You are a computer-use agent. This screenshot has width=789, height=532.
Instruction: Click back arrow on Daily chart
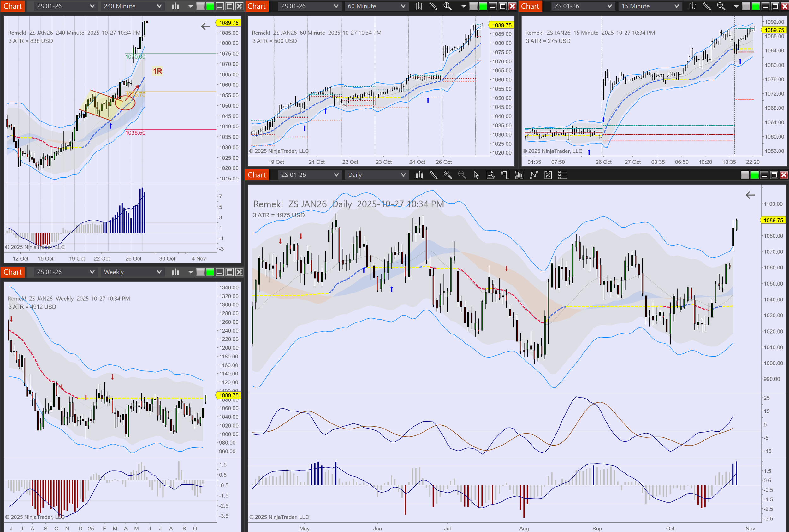pyautogui.click(x=750, y=195)
